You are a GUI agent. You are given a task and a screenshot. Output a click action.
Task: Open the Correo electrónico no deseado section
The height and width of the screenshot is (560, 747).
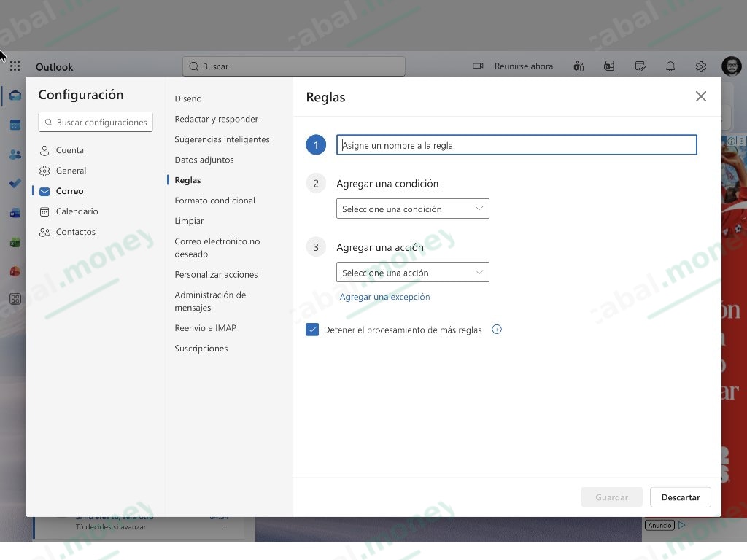click(217, 248)
